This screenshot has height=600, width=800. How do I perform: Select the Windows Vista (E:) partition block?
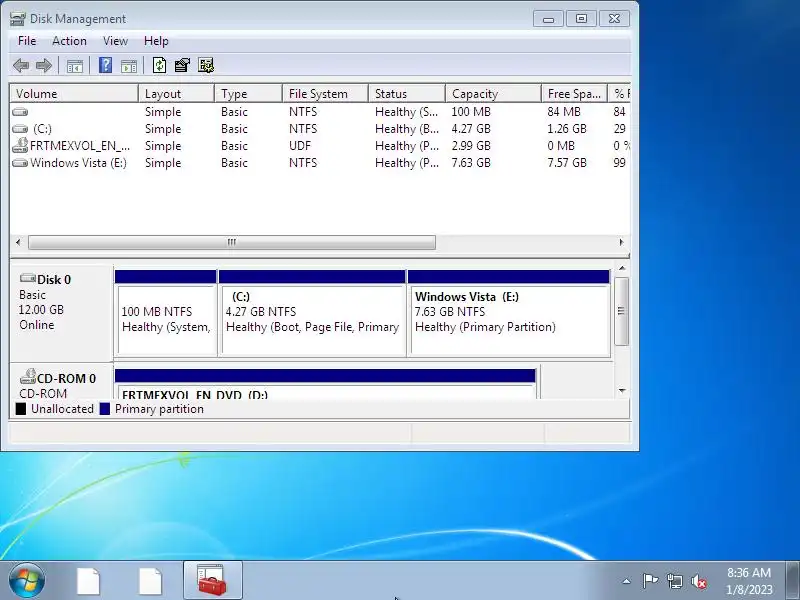(509, 313)
